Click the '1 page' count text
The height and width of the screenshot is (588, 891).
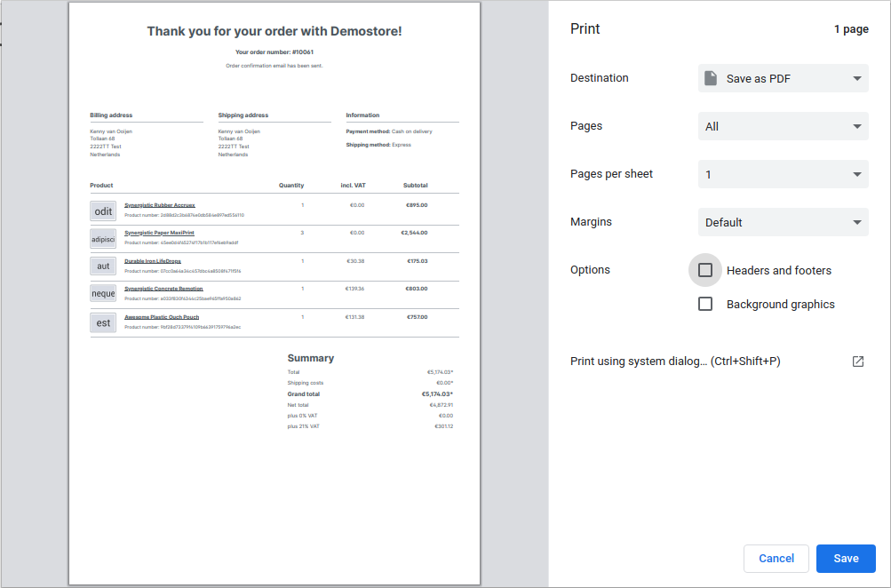tap(851, 29)
